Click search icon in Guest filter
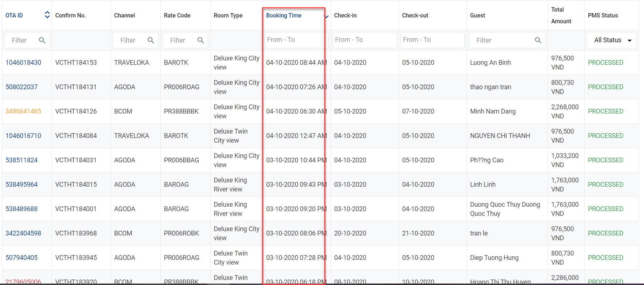Screen dimensions: 644x285 tap(538, 40)
